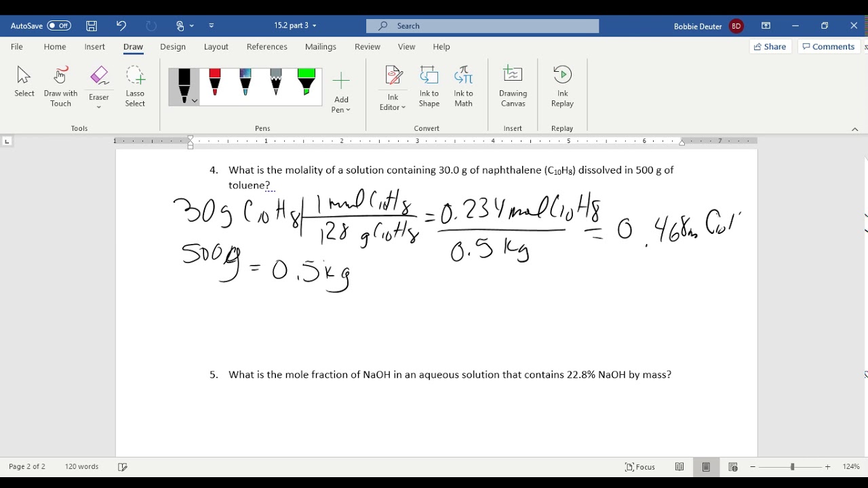The height and width of the screenshot is (488, 868).
Task: Click the first line indent ruler marker
Action: click(x=191, y=138)
